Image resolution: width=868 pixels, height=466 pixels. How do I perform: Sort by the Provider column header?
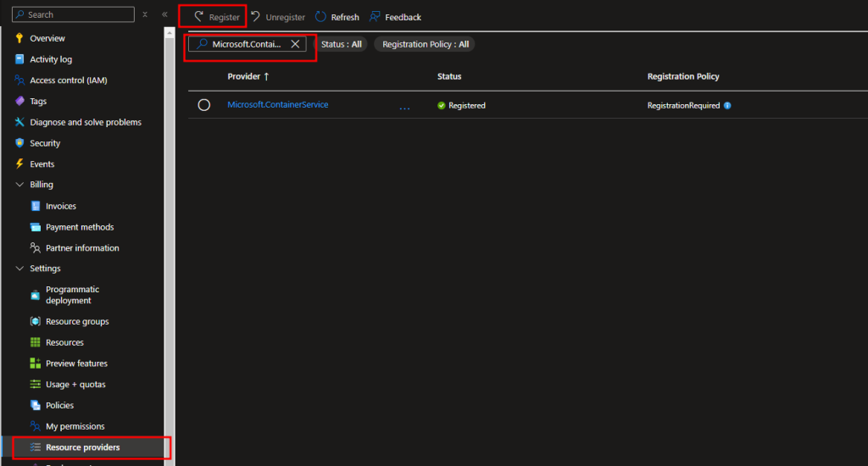(248, 76)
